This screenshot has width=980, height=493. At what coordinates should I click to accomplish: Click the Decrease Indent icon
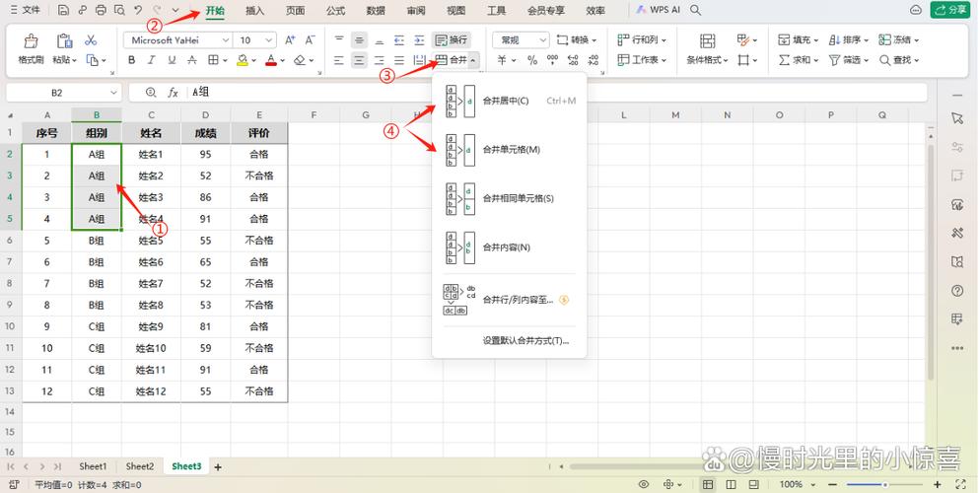(399, 40)
